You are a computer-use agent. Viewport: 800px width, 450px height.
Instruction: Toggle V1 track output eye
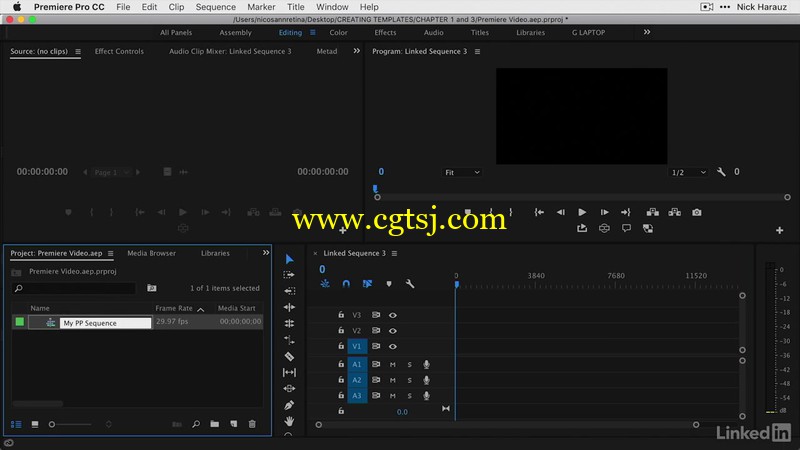click(392, 346)
